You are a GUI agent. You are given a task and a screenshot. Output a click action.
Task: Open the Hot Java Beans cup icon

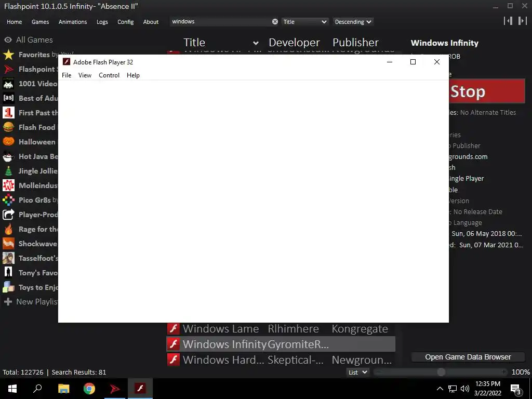8,156
